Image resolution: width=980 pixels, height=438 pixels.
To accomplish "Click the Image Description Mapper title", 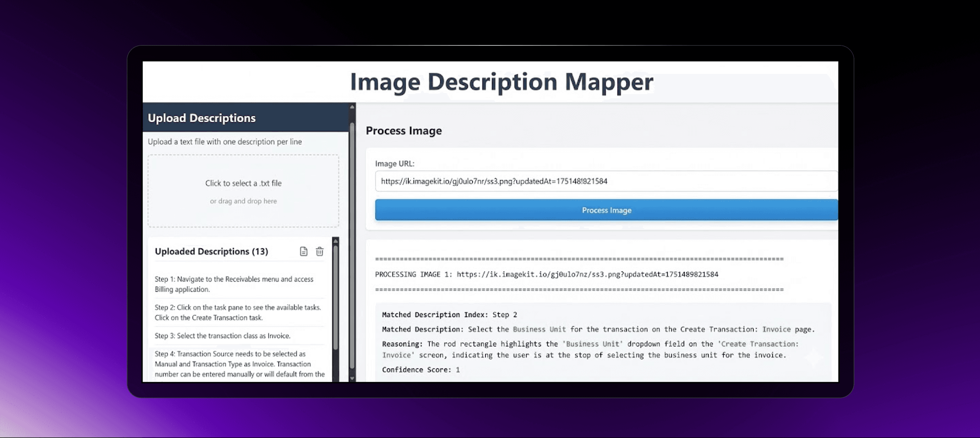I will [x=501, y=81].
